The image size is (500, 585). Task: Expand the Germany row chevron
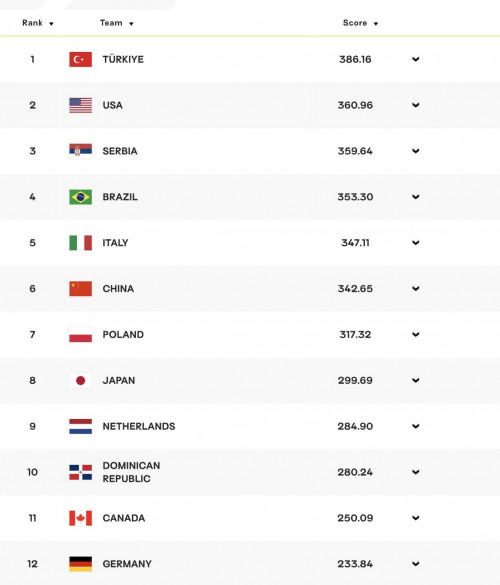tap(416, 564)
